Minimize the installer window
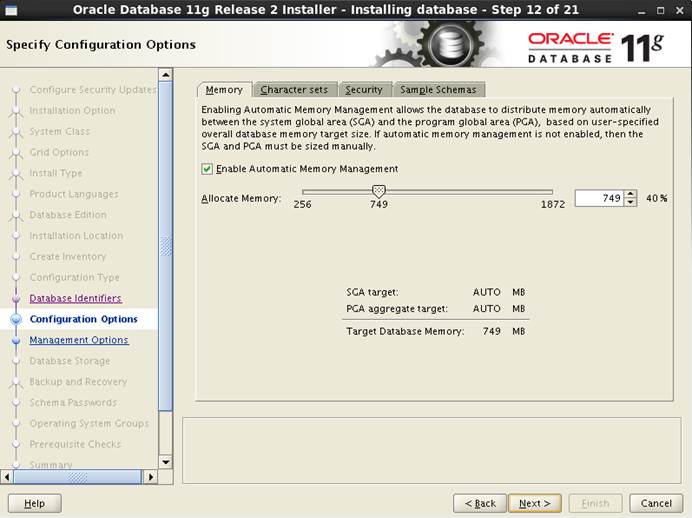 tap(641, 11)
